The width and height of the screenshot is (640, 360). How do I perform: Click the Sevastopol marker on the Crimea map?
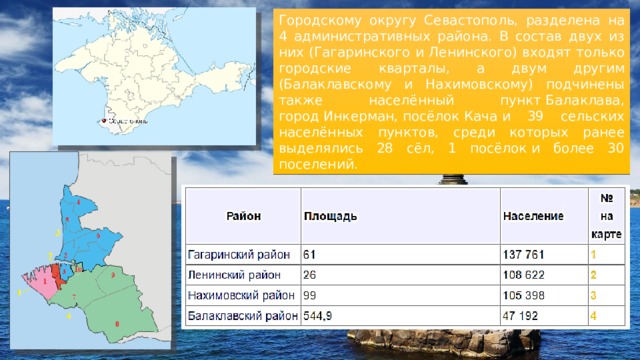[104, 121]
